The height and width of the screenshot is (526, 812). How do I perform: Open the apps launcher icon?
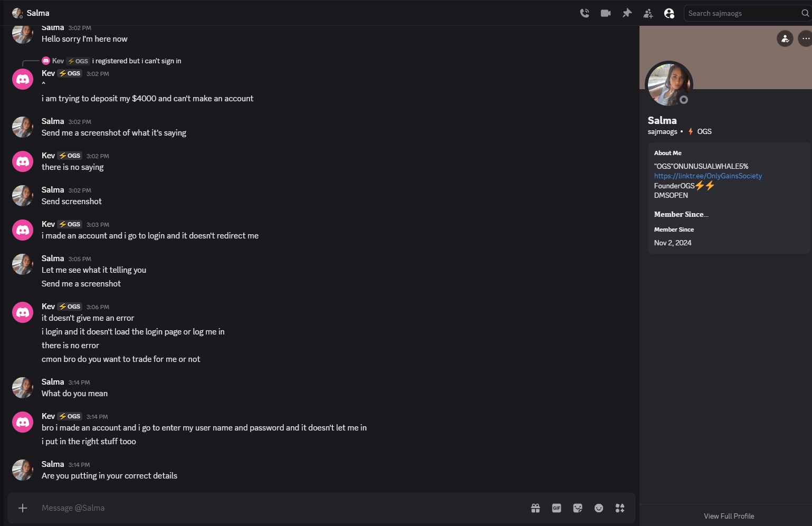point(620,508)
